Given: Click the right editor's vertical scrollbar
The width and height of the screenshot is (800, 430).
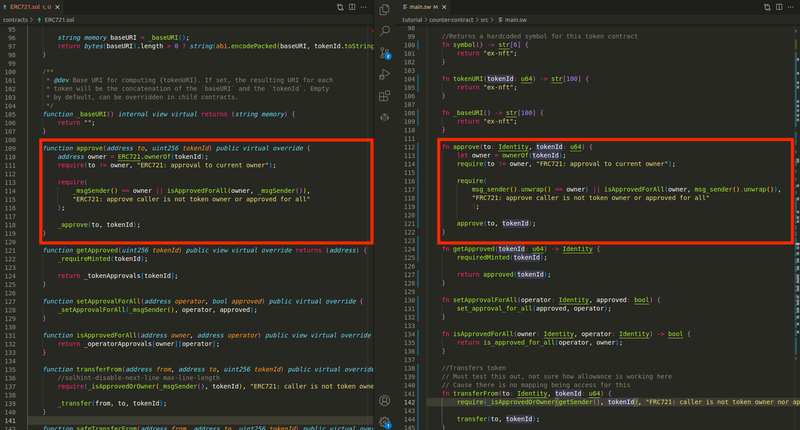Looking at the screenshot, I should coord(797,227).
